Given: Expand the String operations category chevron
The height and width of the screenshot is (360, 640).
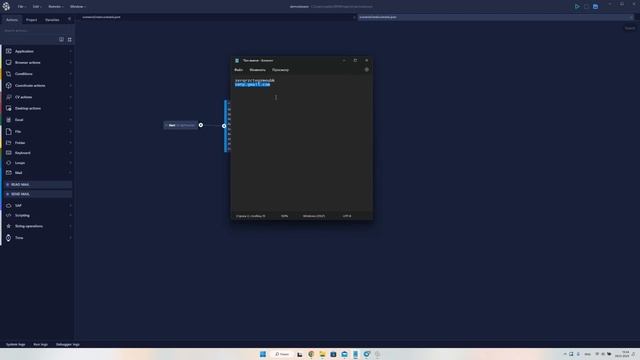Looking at the screenshot, I should (70, 226).
